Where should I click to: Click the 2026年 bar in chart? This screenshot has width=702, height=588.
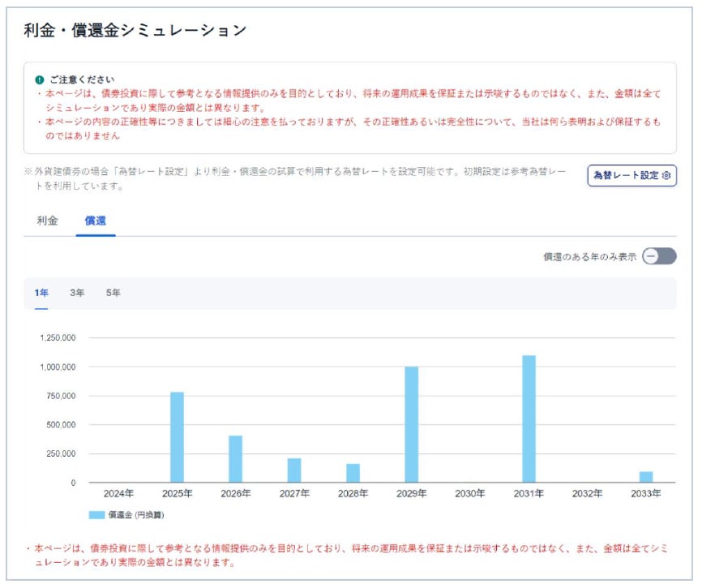(x=236, y=459)
